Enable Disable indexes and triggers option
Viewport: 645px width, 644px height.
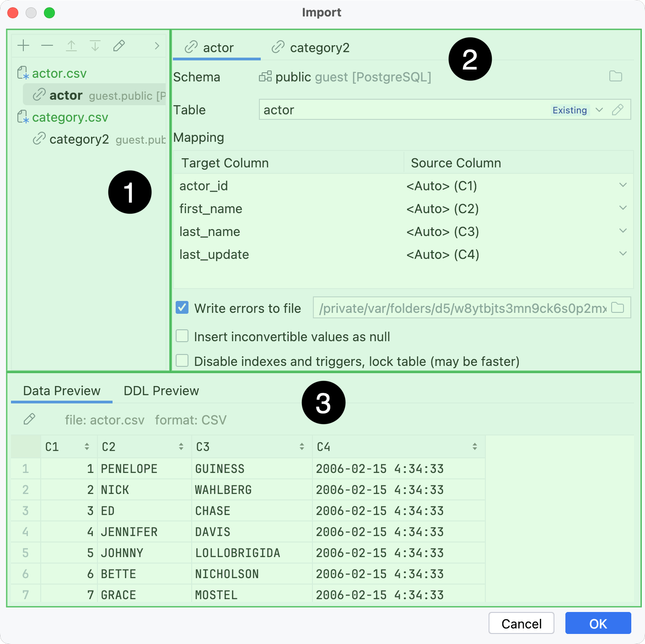182,360
